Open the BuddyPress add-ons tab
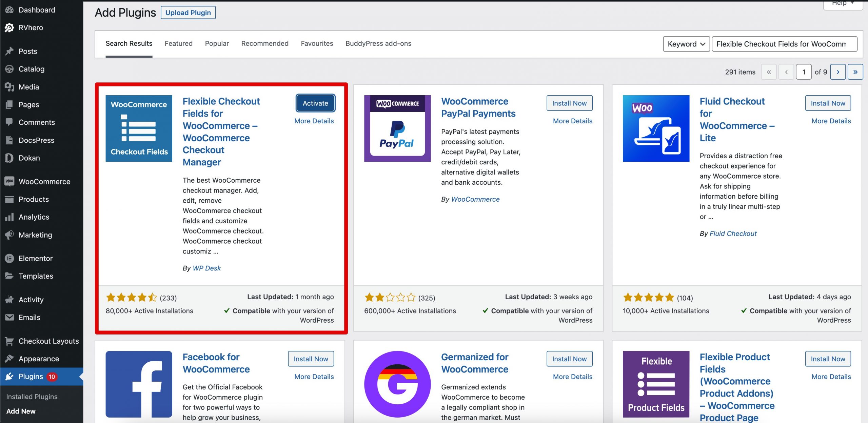This screenshot has width=868, height=423. [x=378, y=43]
